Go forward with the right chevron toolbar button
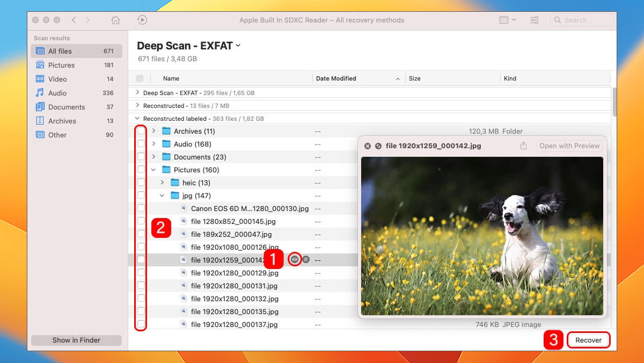Image resolution: width=644 pixels, height=363 pixels. point(87,20)
